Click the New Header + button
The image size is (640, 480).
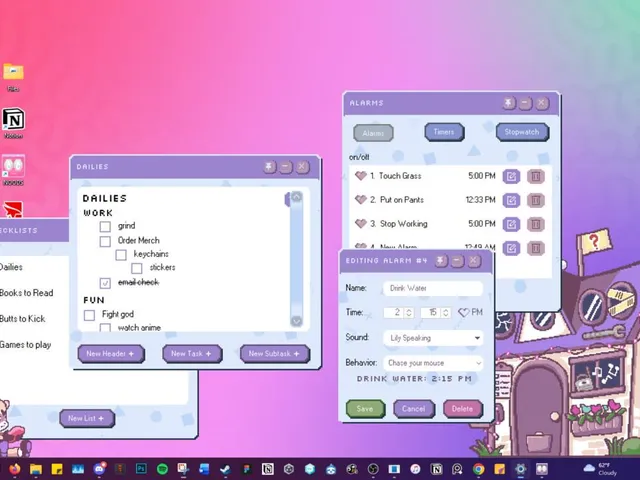tap(111, 353)
